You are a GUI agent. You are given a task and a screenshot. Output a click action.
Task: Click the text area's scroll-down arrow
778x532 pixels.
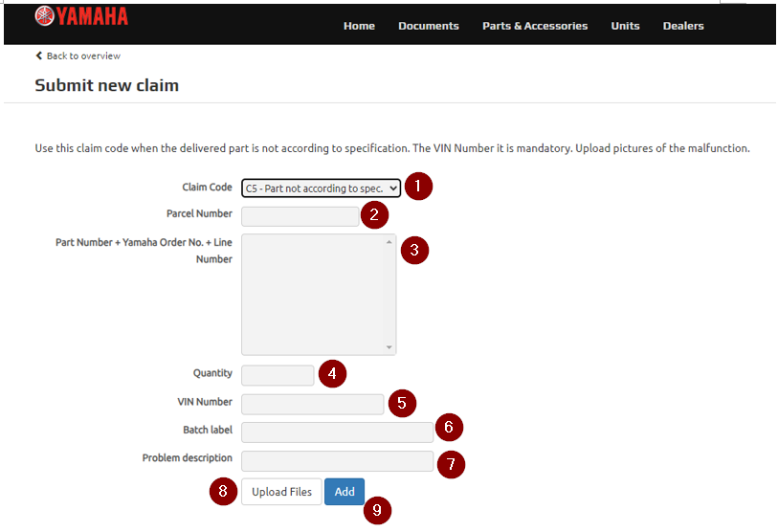pos(389,347)
